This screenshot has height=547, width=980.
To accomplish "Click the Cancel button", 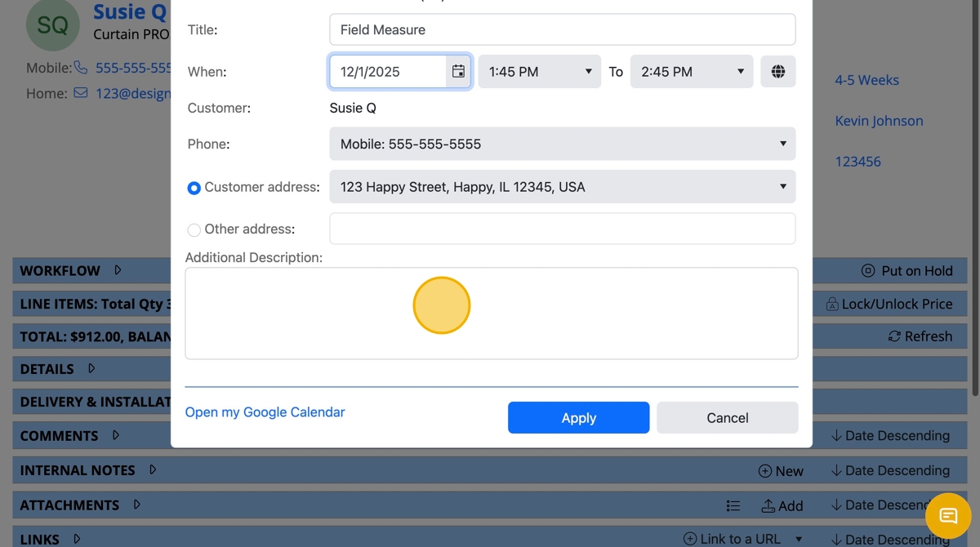I will click(x=727, y=418).
